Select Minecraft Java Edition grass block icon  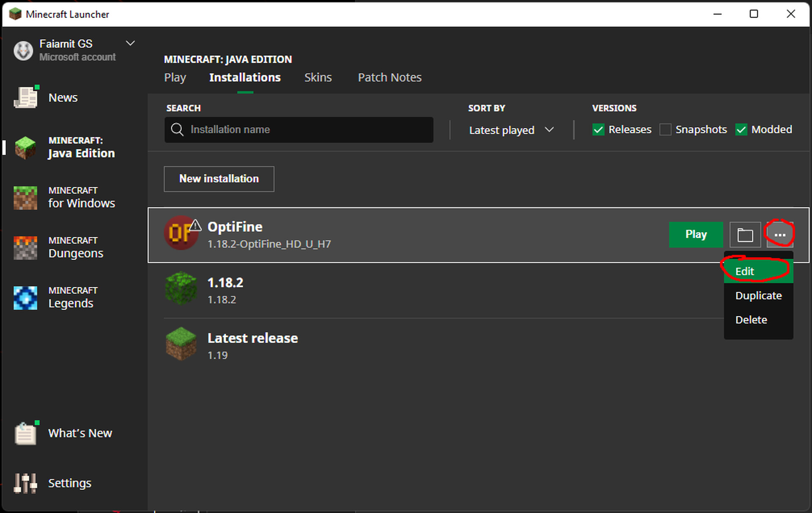25,148
